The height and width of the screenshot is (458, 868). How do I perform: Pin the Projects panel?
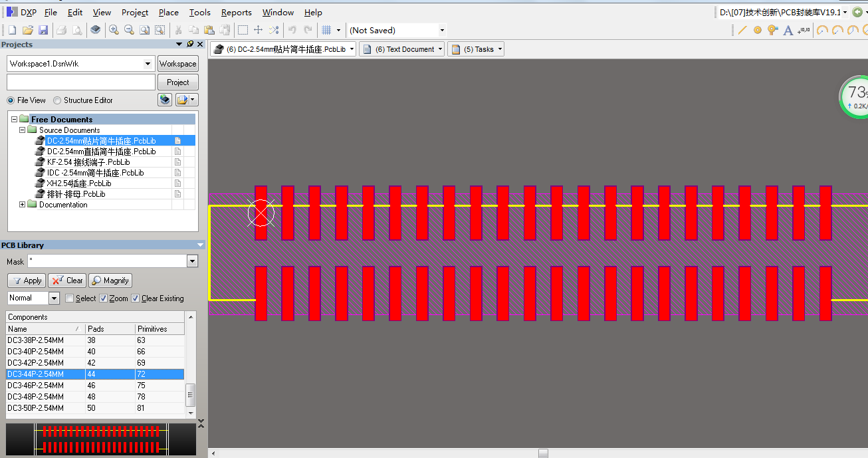point(190,44)
